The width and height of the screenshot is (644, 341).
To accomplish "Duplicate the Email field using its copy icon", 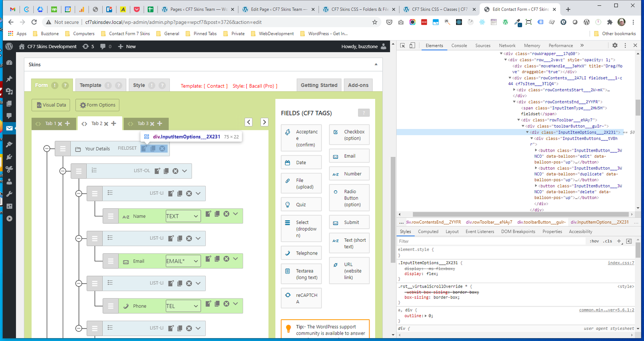I will (217, 259).
